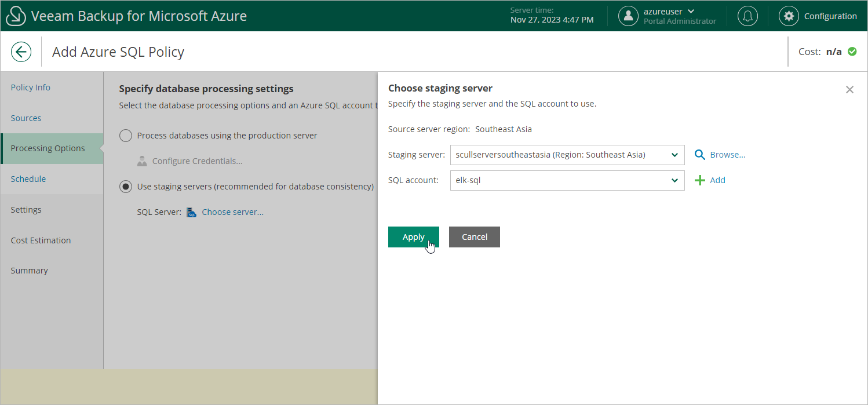Open the Sources step
Screen dimensions: 868x405
[26, 118]
